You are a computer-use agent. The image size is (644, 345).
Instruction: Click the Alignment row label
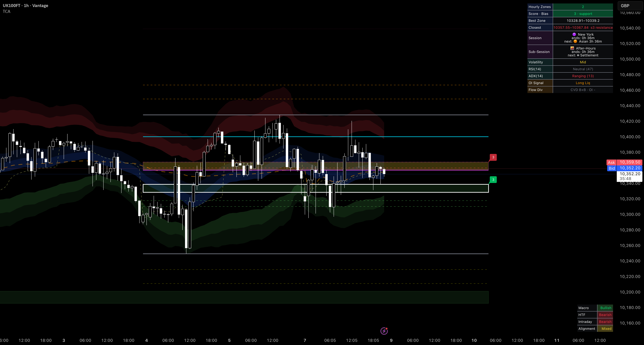click(x=587, y=329)
